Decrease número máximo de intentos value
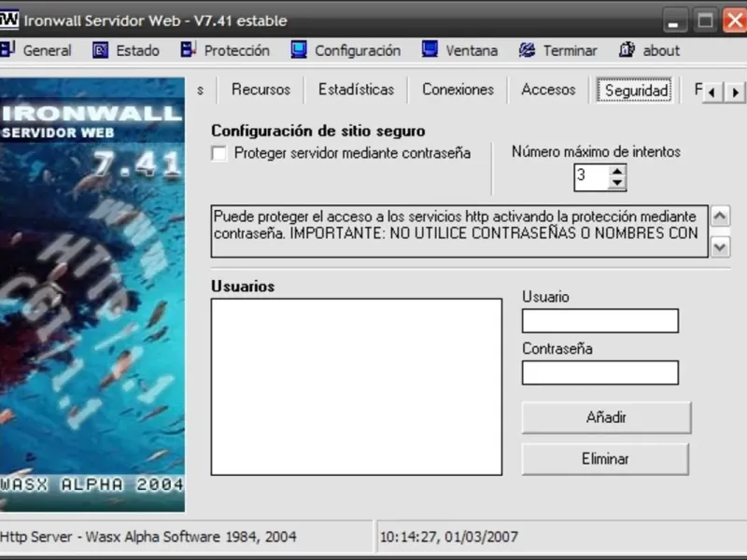This screenshot has width=747, height=560. pos(617,183)
